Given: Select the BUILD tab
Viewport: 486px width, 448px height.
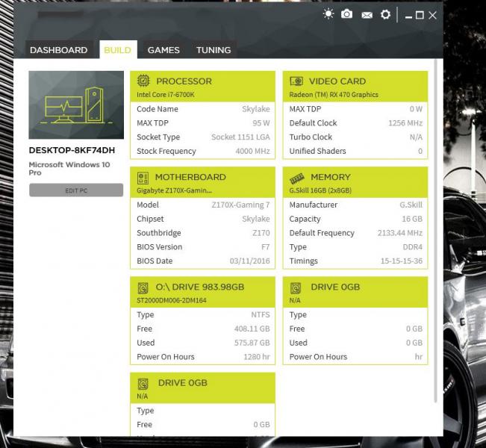Looking at the screenshot, I should tap(117, 50).
